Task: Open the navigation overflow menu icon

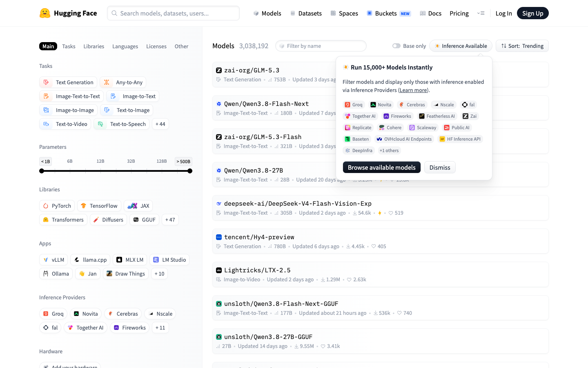Action: click(481, 13)
